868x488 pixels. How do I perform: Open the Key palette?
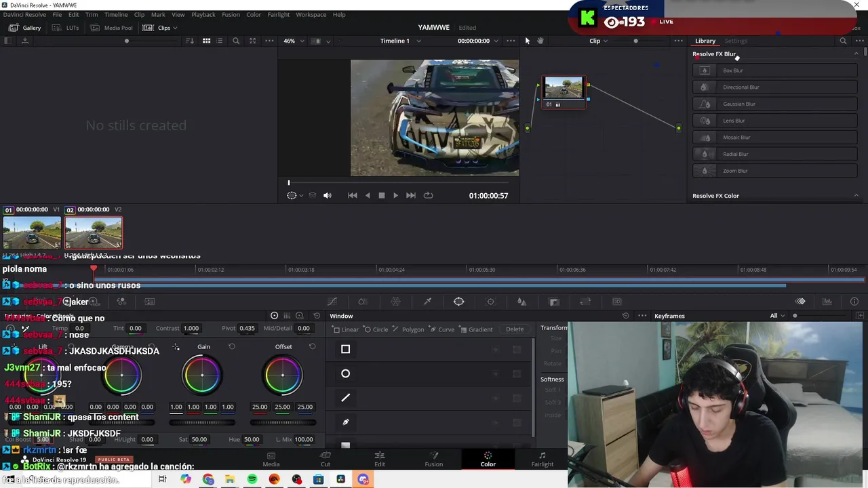(554, 302)
